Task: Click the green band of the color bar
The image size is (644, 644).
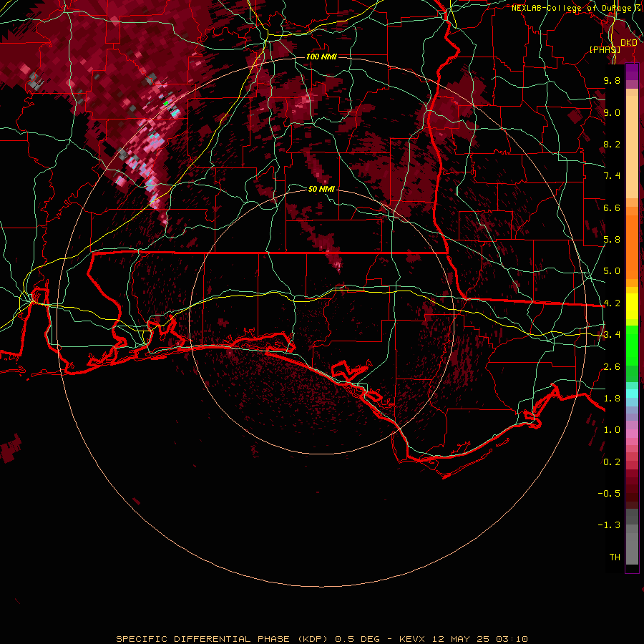Action: click(632, 353)
